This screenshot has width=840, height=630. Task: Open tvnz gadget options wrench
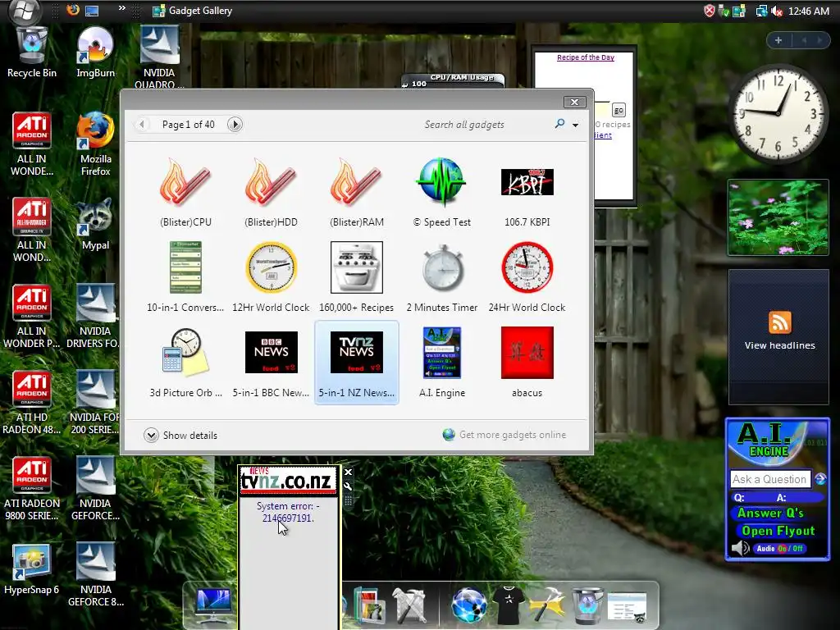coord(348,486)
